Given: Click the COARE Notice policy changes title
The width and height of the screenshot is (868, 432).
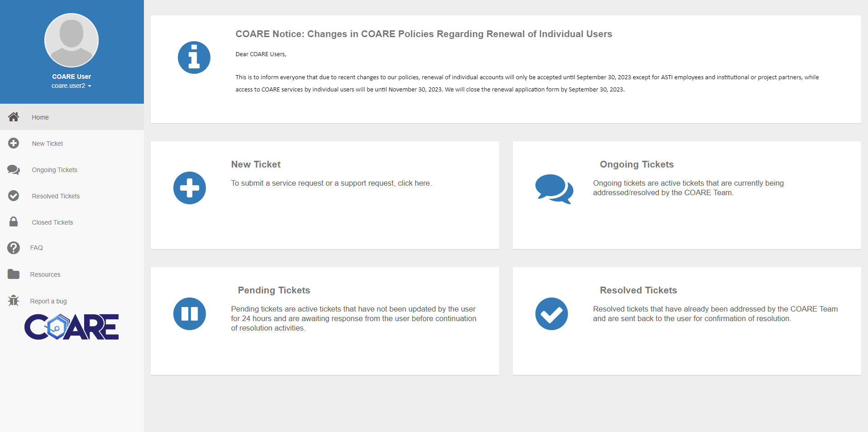Looking at the screenshot, I should (424, 34).
